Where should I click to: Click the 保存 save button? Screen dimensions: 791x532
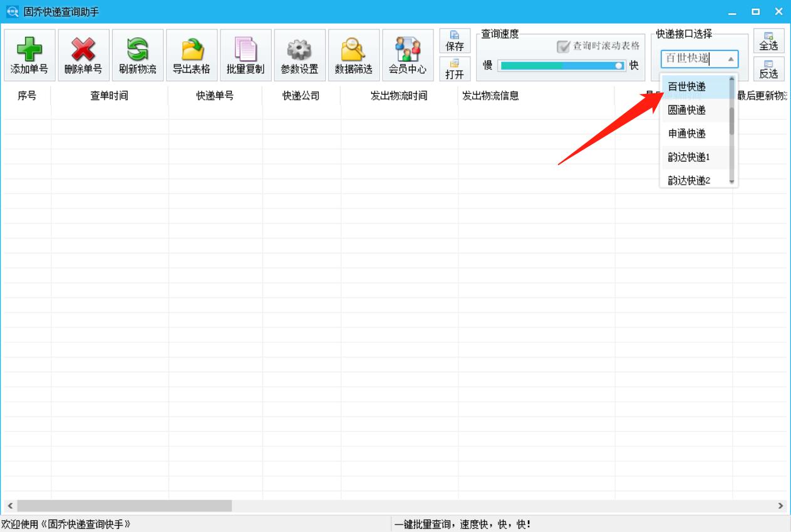pyautogui.click(x=455, y=41)
